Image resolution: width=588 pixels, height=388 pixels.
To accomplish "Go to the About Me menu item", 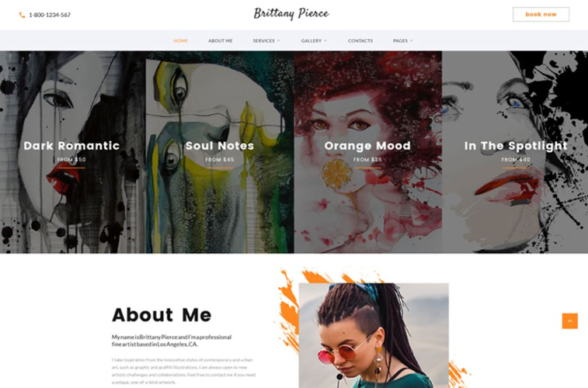I will click(221, 41).
